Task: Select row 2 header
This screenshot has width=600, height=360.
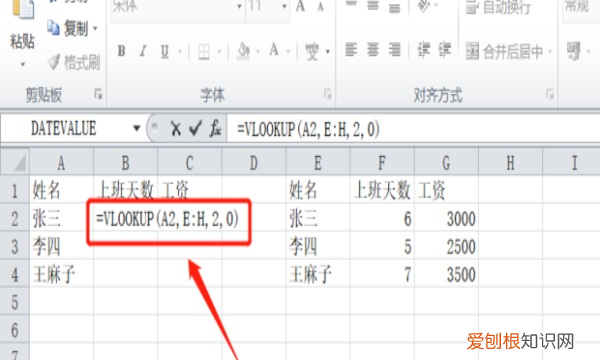Action: (x=15, y=218)
